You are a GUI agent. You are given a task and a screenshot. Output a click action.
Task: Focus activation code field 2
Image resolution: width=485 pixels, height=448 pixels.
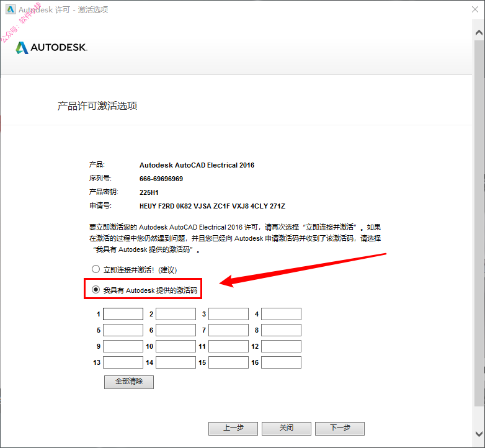[176, 314]
